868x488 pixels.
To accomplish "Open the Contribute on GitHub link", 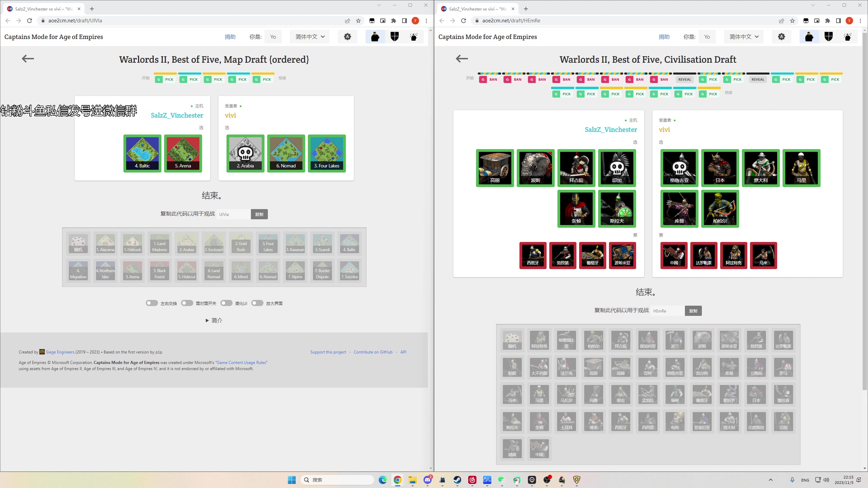I will 373,352.
